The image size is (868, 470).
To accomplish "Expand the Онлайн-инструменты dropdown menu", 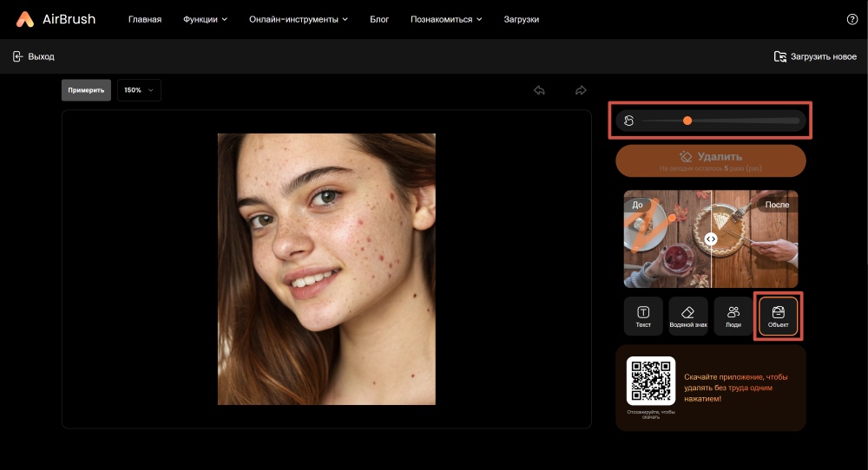I will 298,19.
